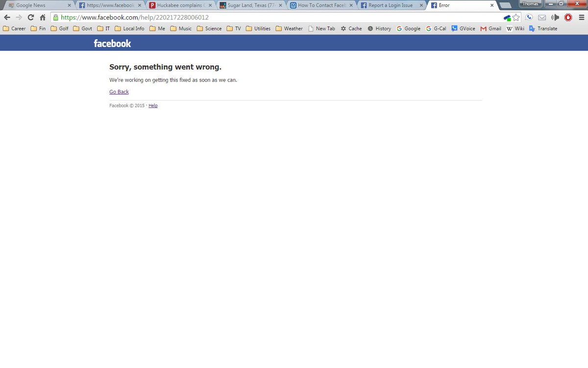The image size is (588, 368).
Task: Close the Google News tab
Action: 69,5
